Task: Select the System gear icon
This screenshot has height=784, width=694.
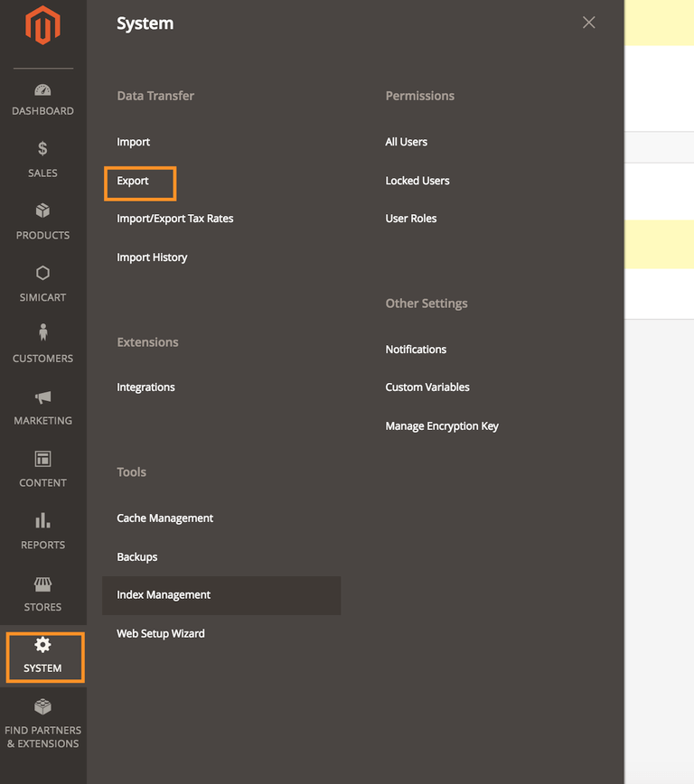Action: [42, 645]
